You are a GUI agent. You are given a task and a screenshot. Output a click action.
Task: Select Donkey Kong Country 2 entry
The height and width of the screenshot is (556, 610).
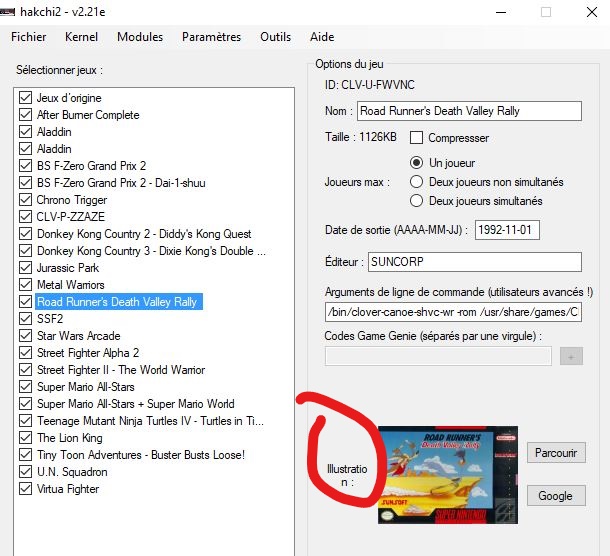pos(144,234)
